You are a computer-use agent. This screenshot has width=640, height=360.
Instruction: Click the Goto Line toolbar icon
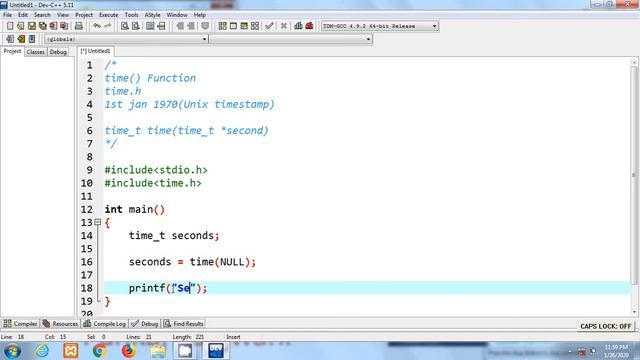161,26
